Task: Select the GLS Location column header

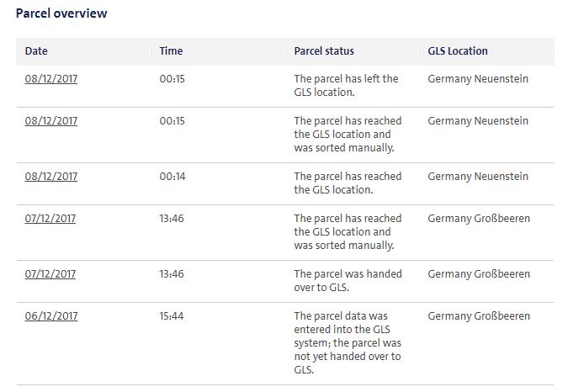Action: point(458,51)
